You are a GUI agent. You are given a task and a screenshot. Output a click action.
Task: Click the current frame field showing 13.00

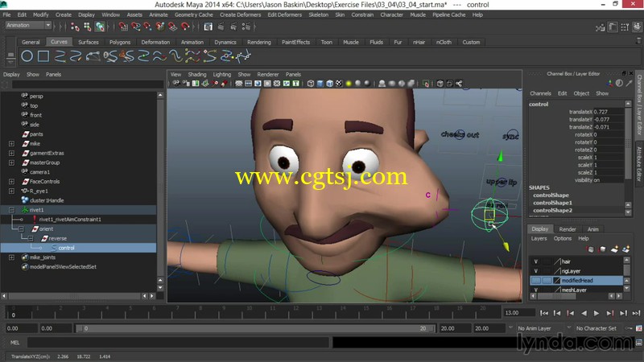519,313
